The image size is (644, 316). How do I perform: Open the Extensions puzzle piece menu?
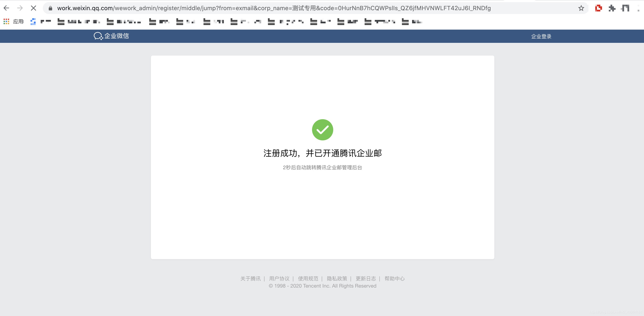[x=612, y=8]
